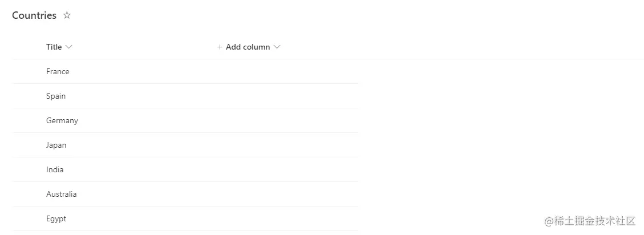Select Japan row via blank space right of title
The image size is (644, 235).
(228, 145)
